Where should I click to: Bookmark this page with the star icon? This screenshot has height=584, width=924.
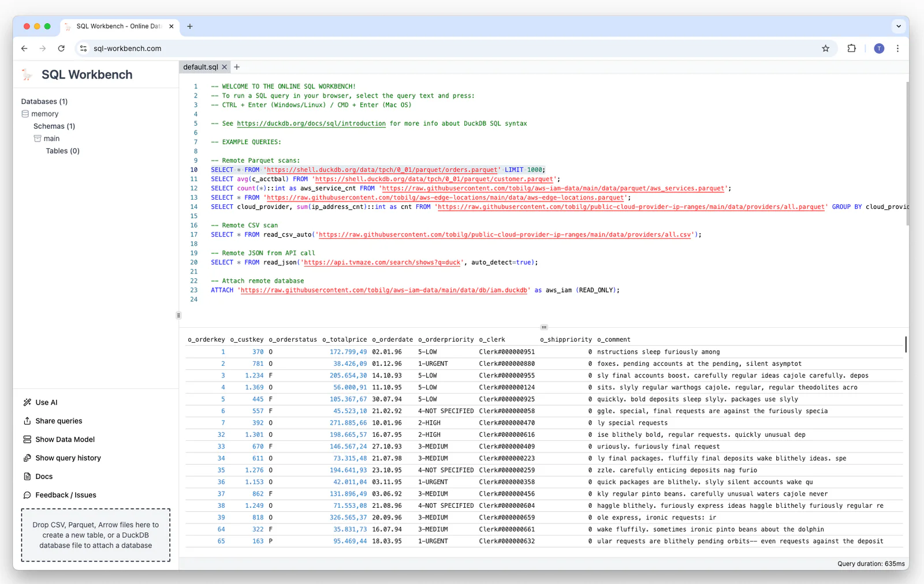coord(826,48)
